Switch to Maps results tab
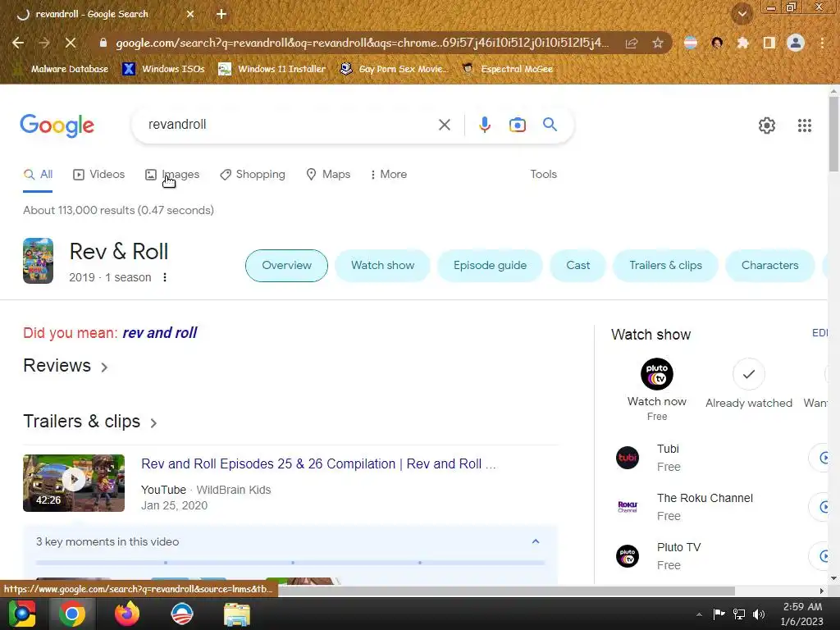Viewport: 840px width, 630px height. [x=328, y=174]
